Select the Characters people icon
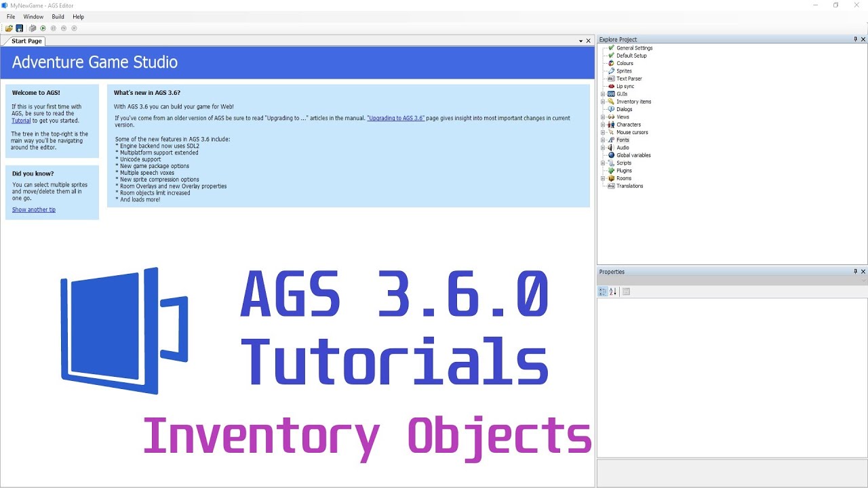Image resolution: width=868 pixels, height=488 pixels. (611, 125)
